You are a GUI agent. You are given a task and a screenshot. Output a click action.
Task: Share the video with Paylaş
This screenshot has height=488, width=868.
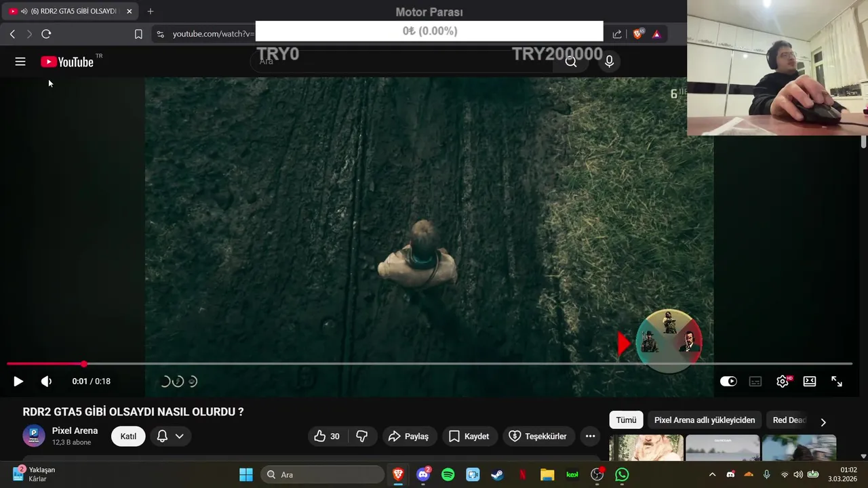(x=408, y=436)
